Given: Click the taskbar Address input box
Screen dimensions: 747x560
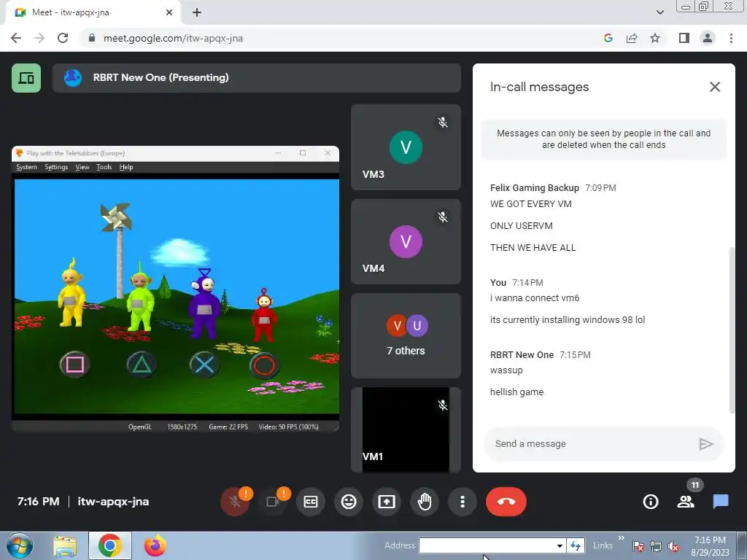Looking at the screenshot, I should (487, 545).
